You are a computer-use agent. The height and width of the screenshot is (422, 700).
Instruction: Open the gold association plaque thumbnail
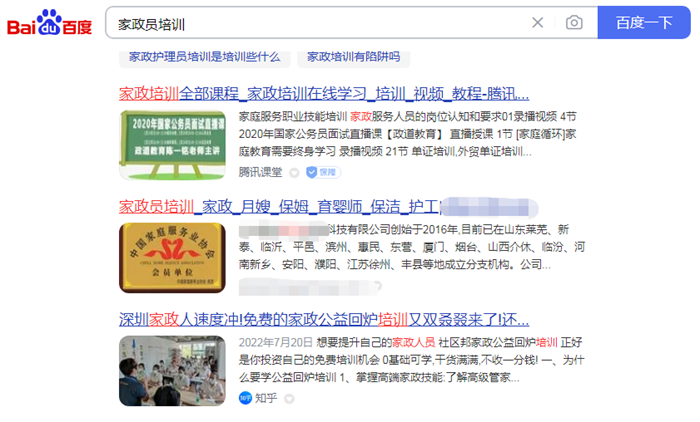172,258
